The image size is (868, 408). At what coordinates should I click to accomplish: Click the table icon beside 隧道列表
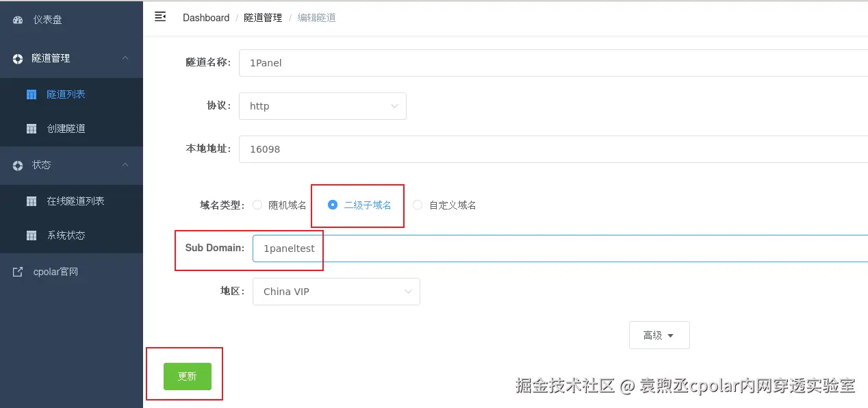(31, 94)
